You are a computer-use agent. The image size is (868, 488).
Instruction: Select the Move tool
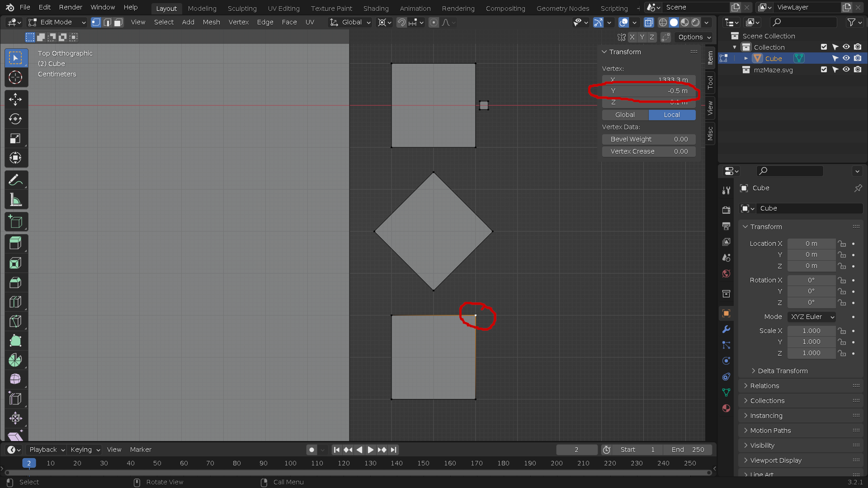[x=16, y=99]
